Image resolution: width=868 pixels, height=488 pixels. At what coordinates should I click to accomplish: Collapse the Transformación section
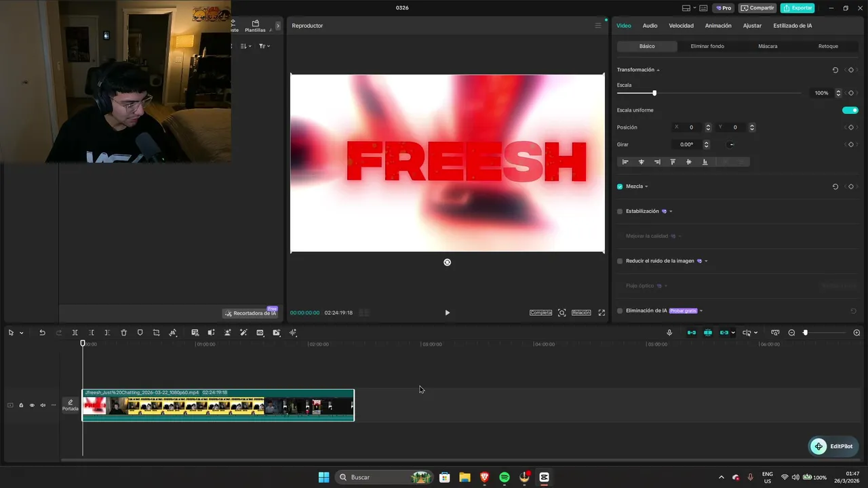(x=658, y=70)
